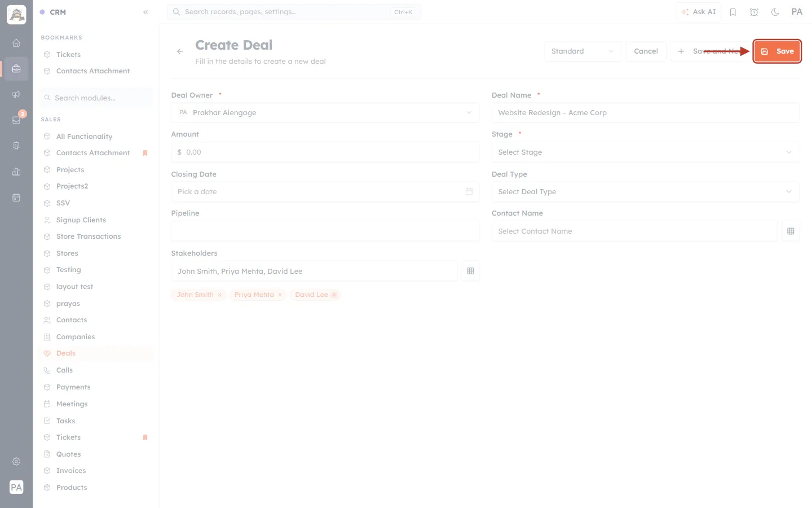Screen dimensions: 812x508
Task: Open the Meetings module in sidebar
Action: [x=96, y=404]
